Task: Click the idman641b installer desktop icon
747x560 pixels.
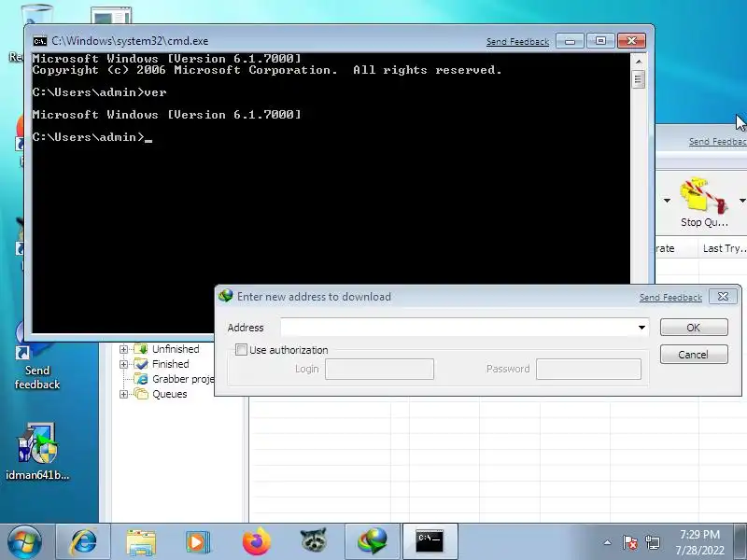Action: pos(37,451)
